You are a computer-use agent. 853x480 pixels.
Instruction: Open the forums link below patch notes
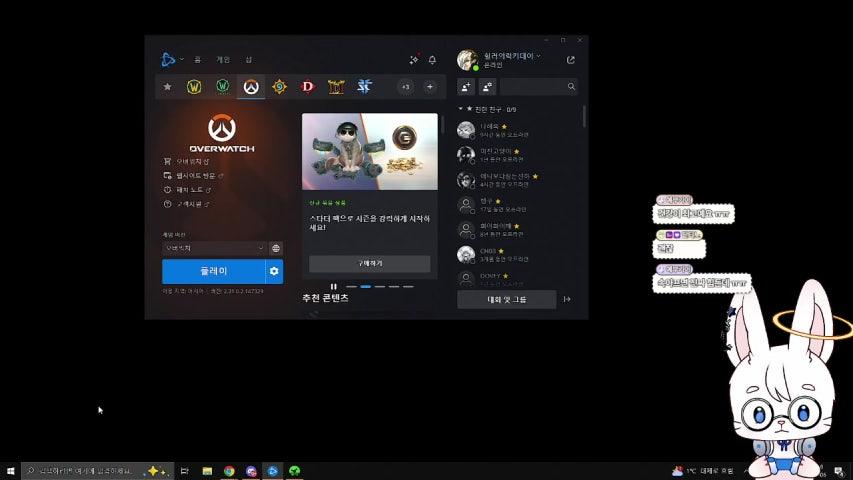(x=187, y=204)
